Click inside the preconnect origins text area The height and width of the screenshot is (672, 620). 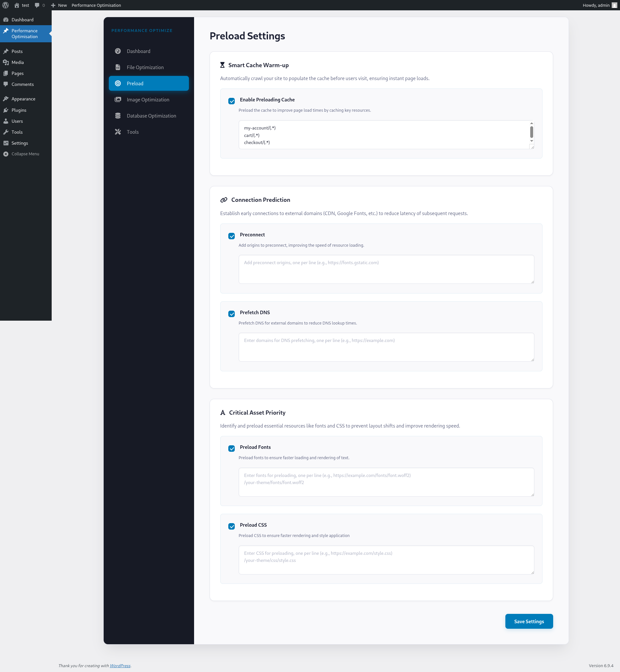point(386,269)
